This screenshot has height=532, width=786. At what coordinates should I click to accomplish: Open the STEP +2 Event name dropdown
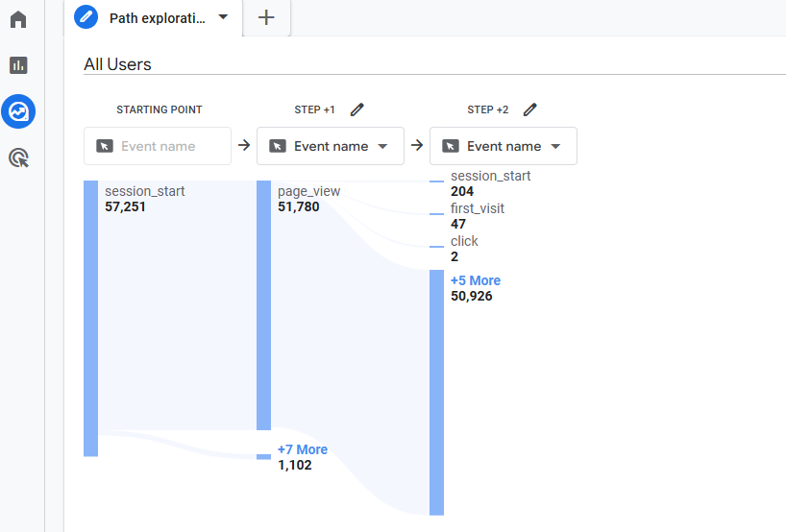point(504,146)
